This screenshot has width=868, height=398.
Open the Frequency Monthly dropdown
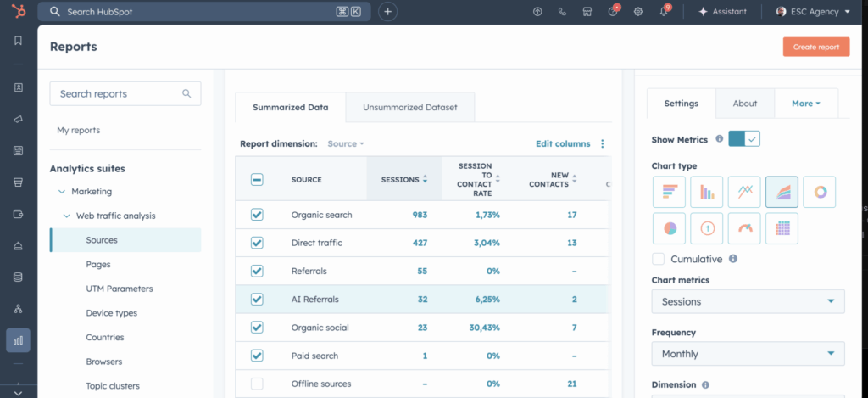pos(748,354)
